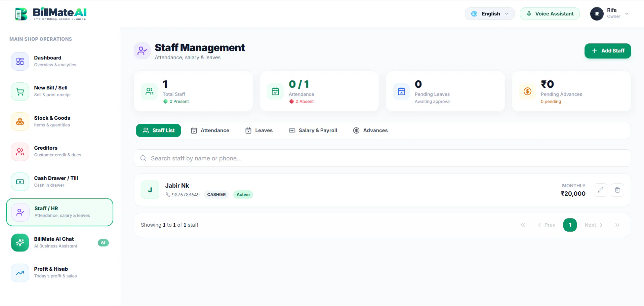This screenshot has height=306, width=644.
Task: Select page 1 in pagination
Action: pyautogui.click(x=570, y=225)
